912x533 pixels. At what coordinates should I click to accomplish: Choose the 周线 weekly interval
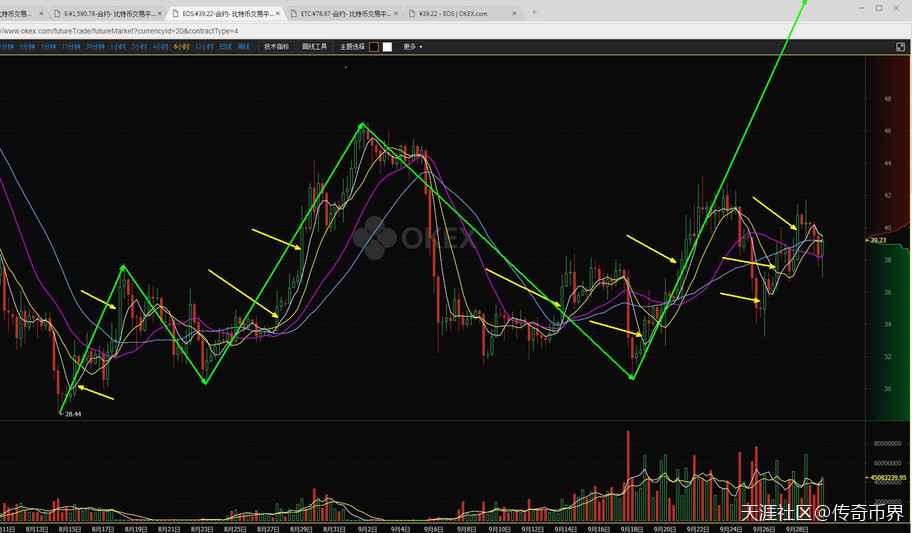pyautogui.click(x=244, y=47)
